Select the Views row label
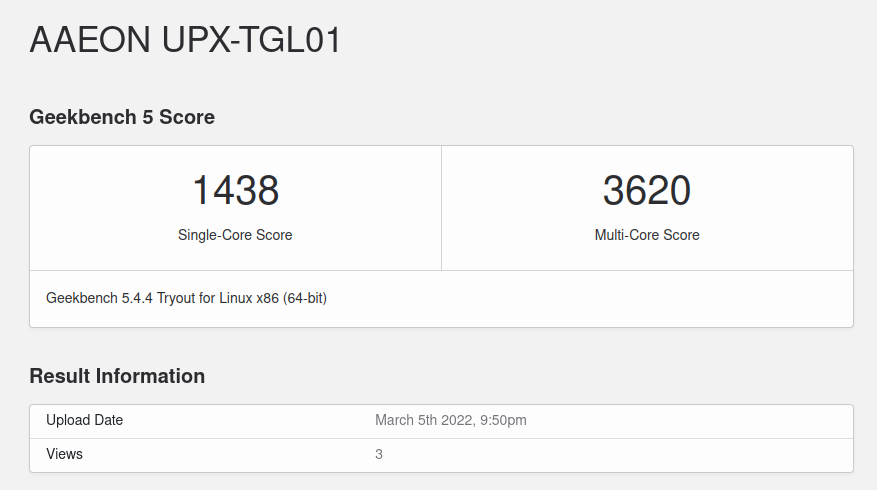This screenshot has width=877, height=490. [x=64, y=454]
